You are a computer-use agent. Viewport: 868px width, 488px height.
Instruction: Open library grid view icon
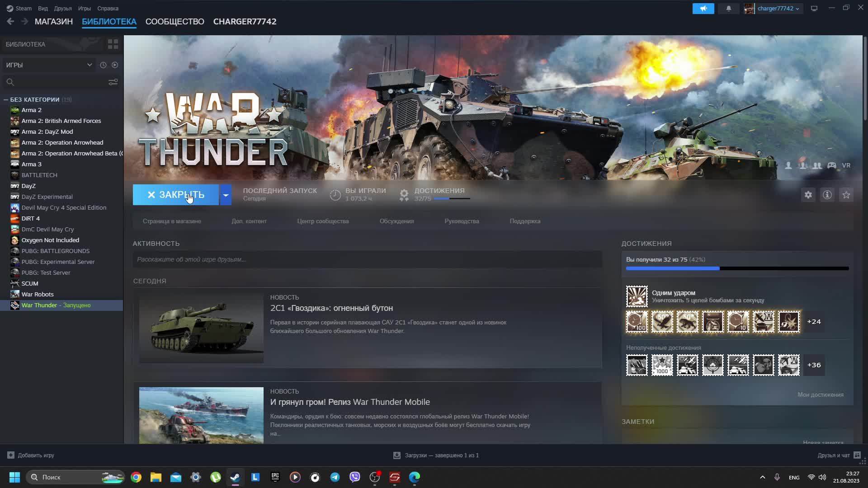point(113,44)
